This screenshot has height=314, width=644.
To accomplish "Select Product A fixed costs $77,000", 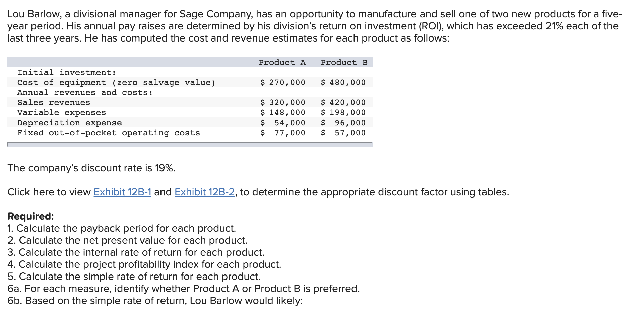I will click(x=283, y=133).
